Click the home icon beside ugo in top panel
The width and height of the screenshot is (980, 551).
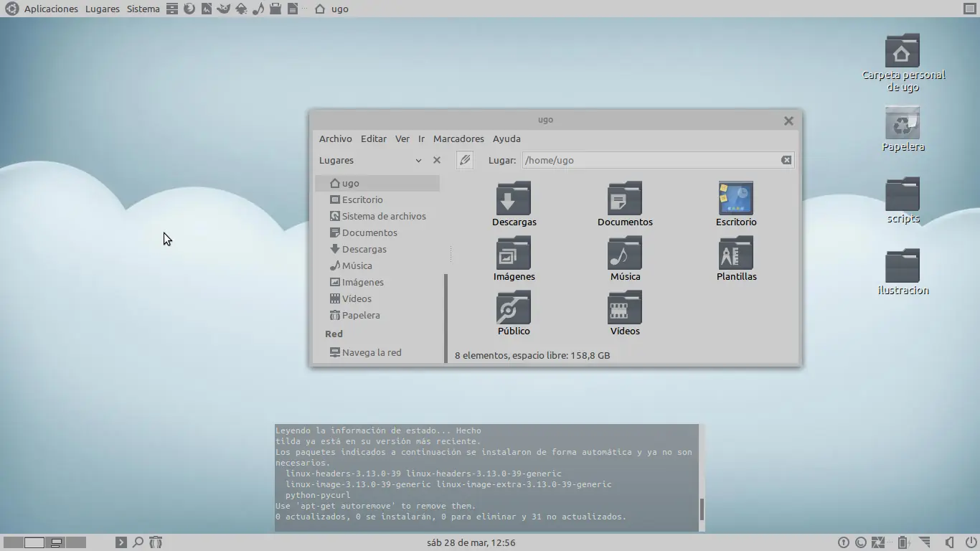coord(320,9)
